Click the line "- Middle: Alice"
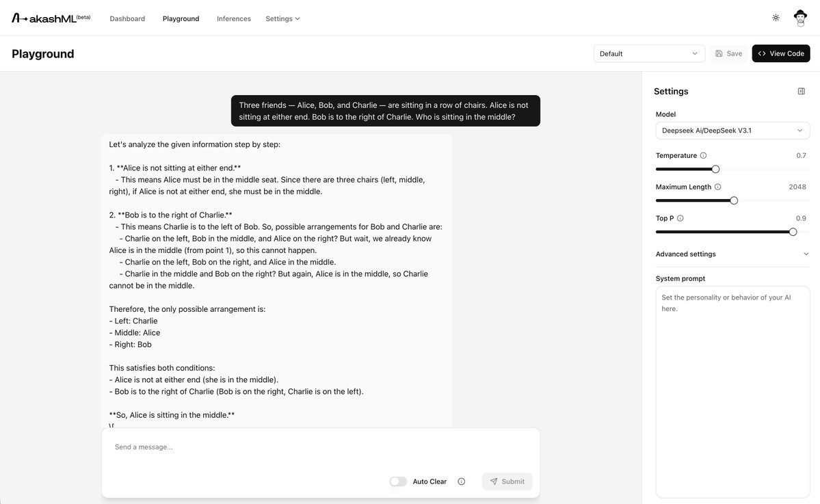Image resolution: width=820 pixels, height=504 pixels. 135,332
